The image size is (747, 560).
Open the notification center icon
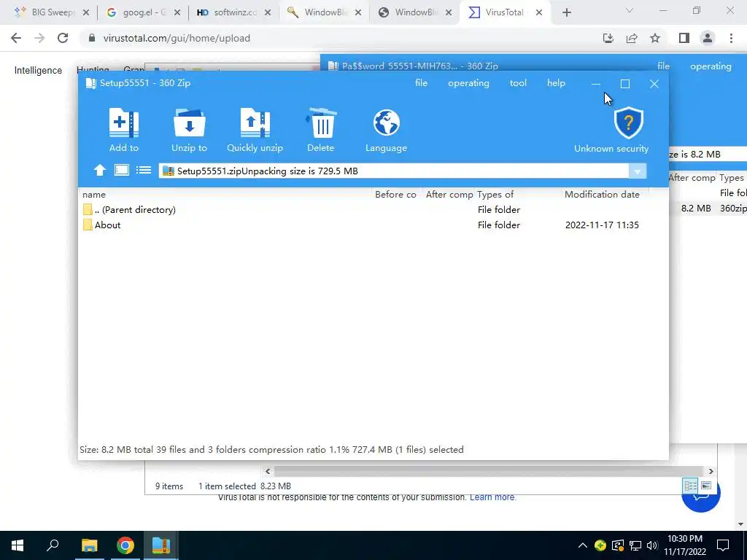(723, 545)
